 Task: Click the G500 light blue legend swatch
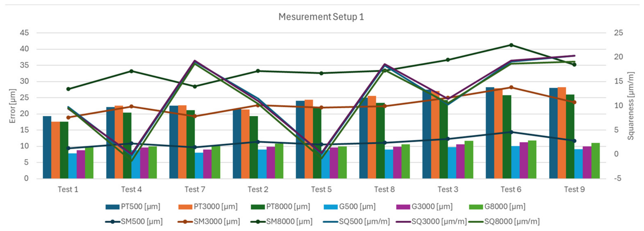[x=330, y=207]
